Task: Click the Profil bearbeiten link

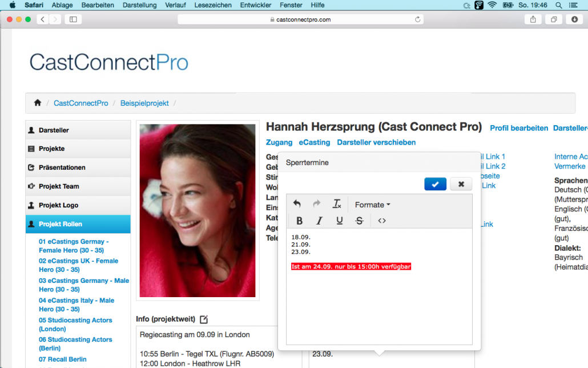Action: pyautogui.click(x=519, y=128)
